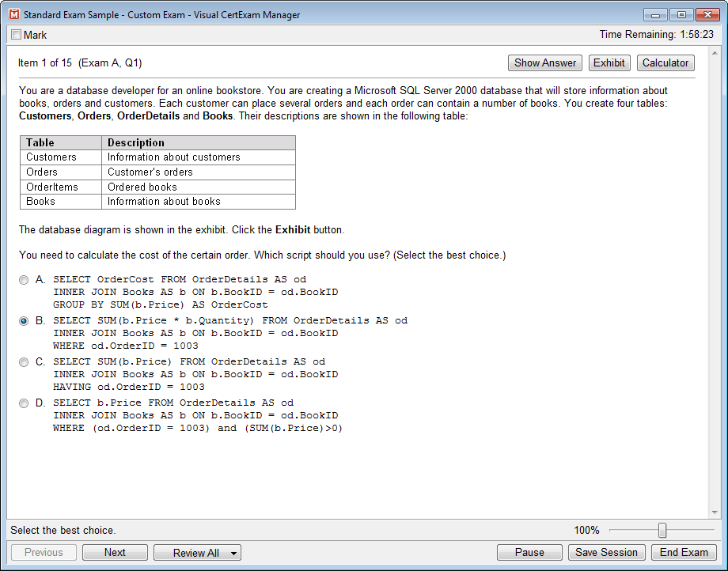Expand the Review All dropdown arrow

(234, 554)
